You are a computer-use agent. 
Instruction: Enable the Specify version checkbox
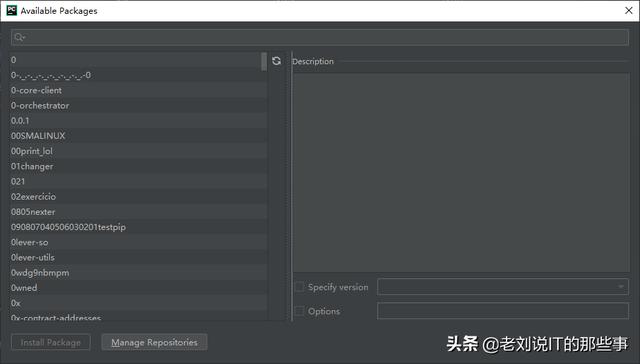[300, 287]
